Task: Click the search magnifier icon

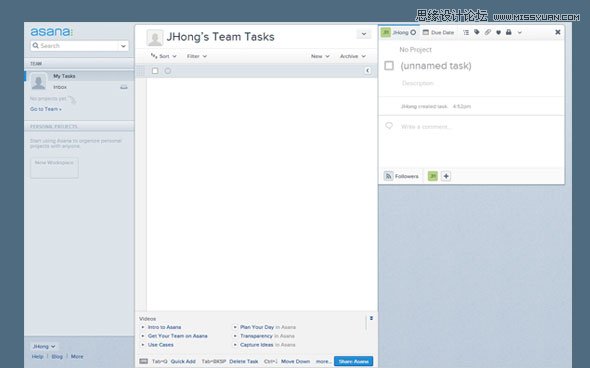Action: coord(36,46)
